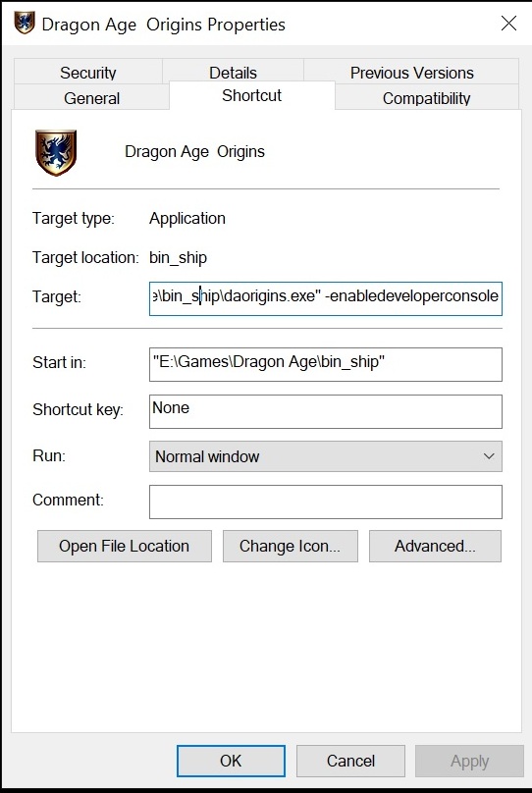Click the 'Comment:' label
This screenshot has height=793, width=532.
point(68,500)
